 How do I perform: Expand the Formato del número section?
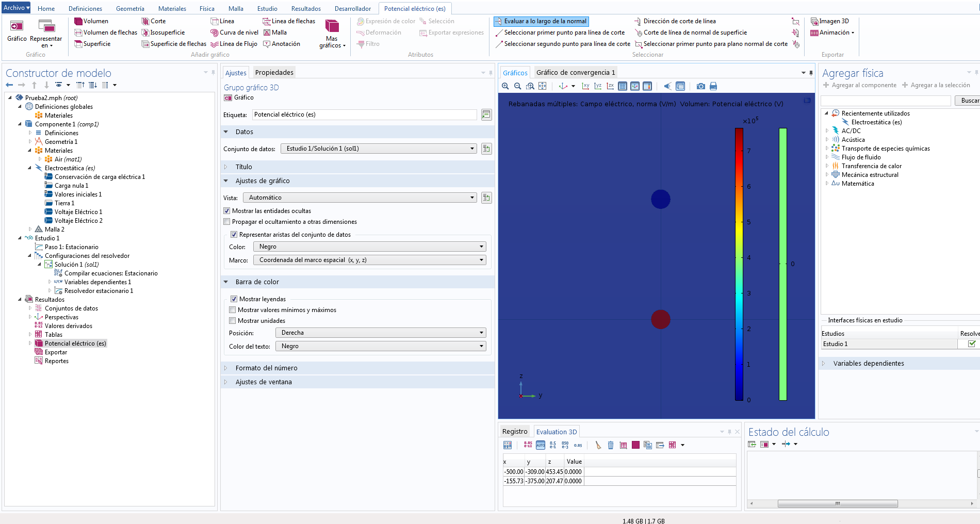coord(266,368)
